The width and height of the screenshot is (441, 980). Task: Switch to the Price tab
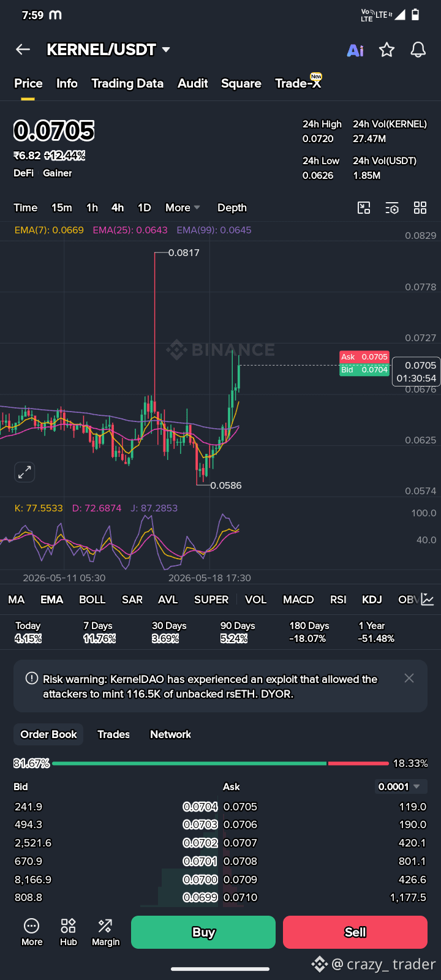tap(28, 83)
